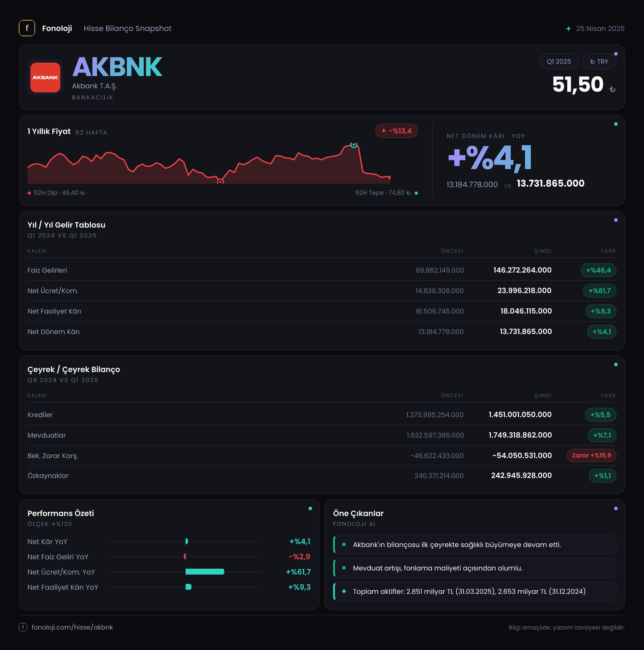Click the value 1.451.001.050.000
This screenshot has width=644, height=650.
click(520, 415)
